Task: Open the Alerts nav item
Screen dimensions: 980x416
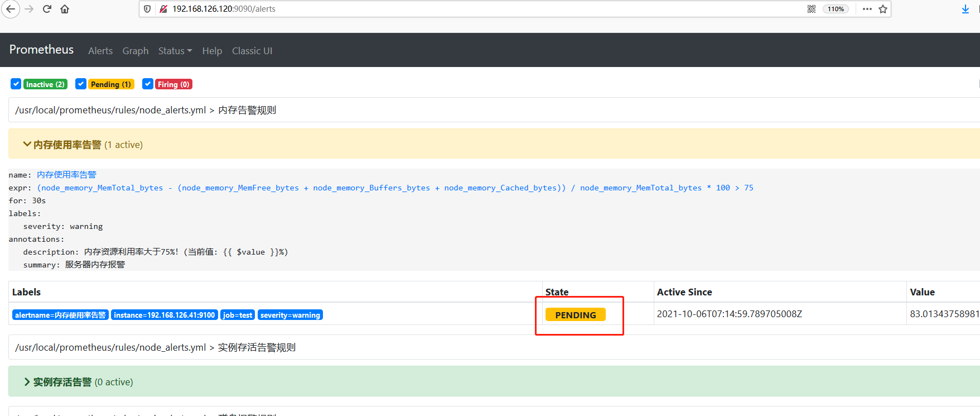Action: 100,51
